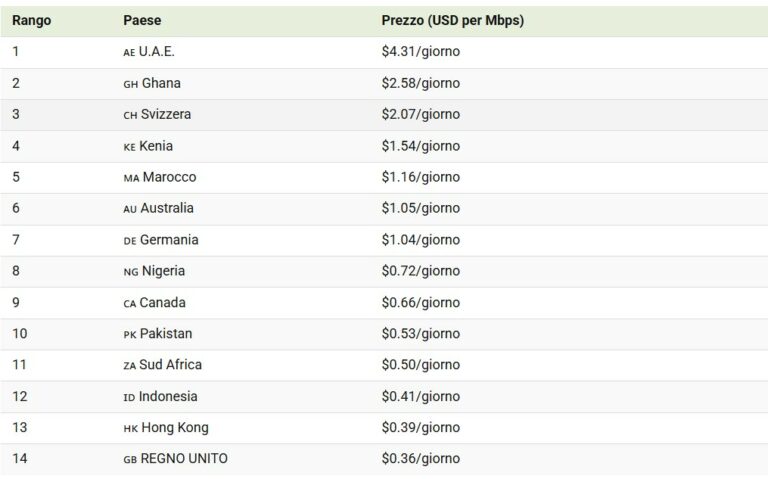Click the Pakistan country name
This screenshot has width=768, height=479.
pyautogui.click(x=167, y=334)
